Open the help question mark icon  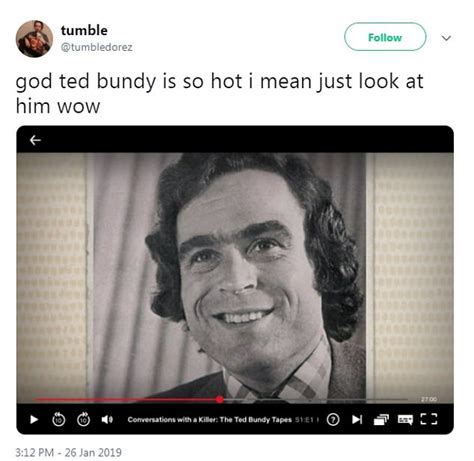[x=333, y=419]
